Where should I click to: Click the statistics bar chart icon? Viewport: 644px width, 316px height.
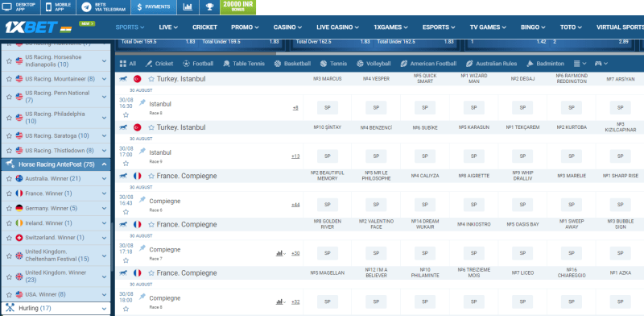tap(188, 7)
